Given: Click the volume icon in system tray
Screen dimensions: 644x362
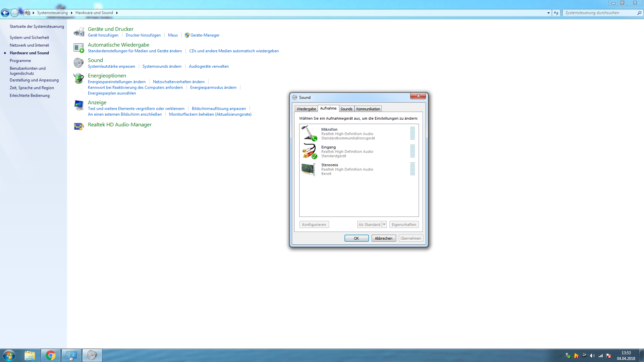Looking at the screenshot, I should click(x=592, y=356).
